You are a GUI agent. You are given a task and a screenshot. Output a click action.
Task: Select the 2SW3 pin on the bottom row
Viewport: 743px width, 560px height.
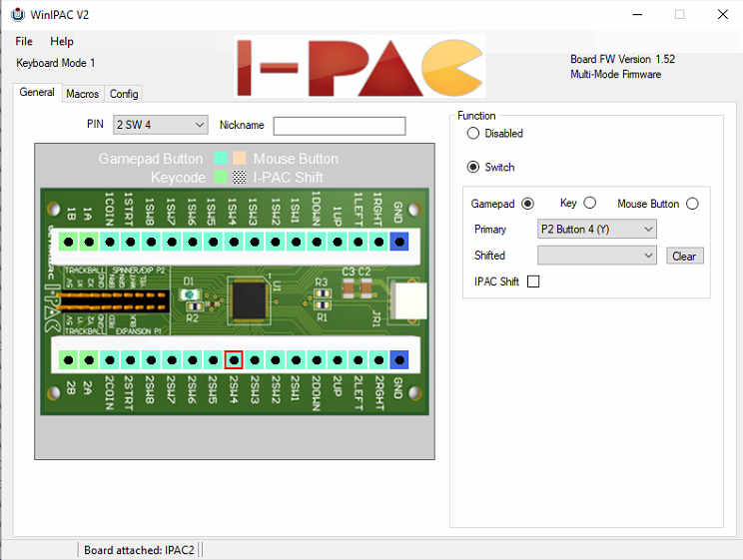(255, 360)
